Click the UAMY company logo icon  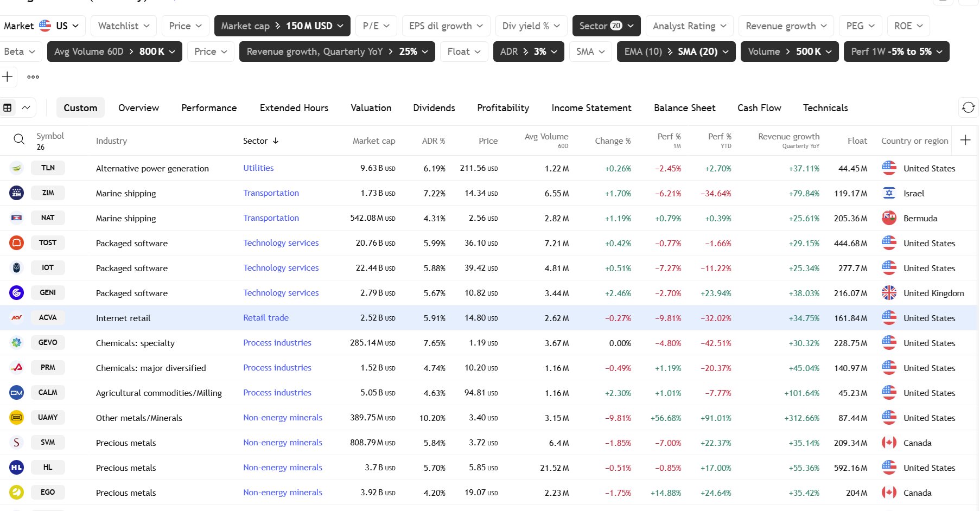click(17, 418)
